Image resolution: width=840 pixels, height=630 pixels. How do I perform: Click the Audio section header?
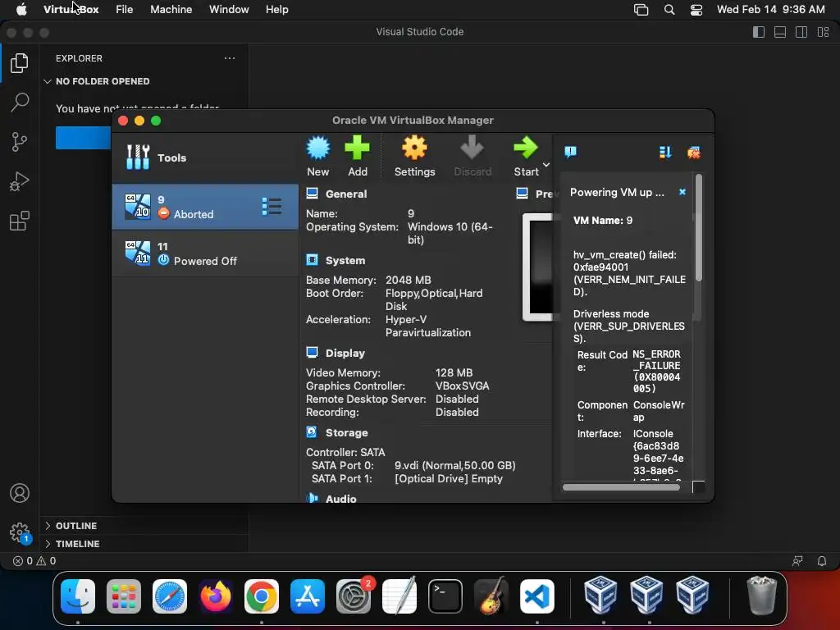click(x=340, y=498)
